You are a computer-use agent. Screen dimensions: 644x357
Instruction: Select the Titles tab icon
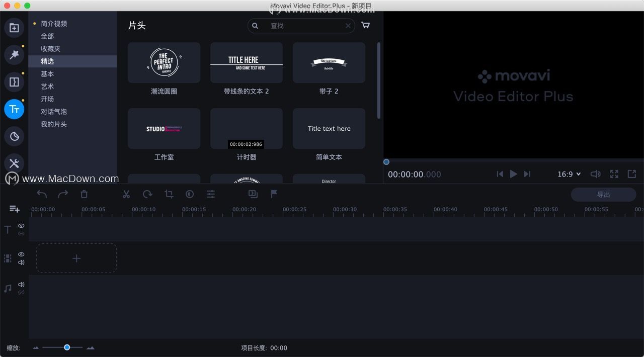(14, 109)
